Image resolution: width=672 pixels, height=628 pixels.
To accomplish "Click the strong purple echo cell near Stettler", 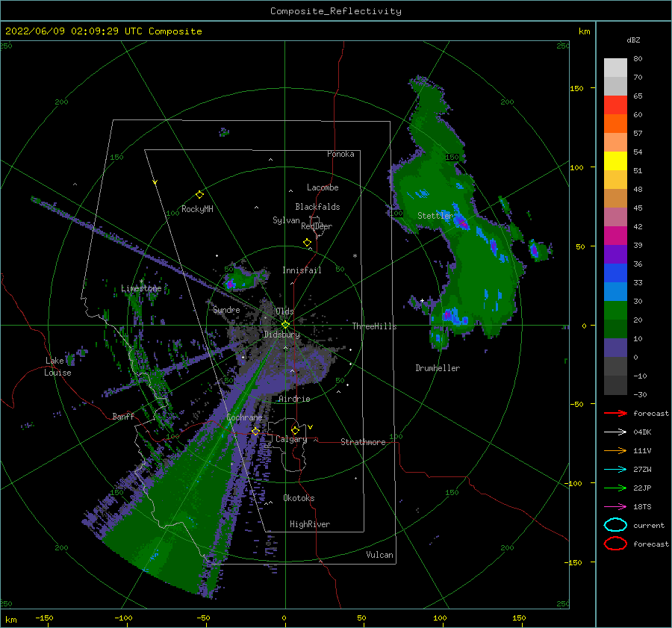I will point(462,223).
